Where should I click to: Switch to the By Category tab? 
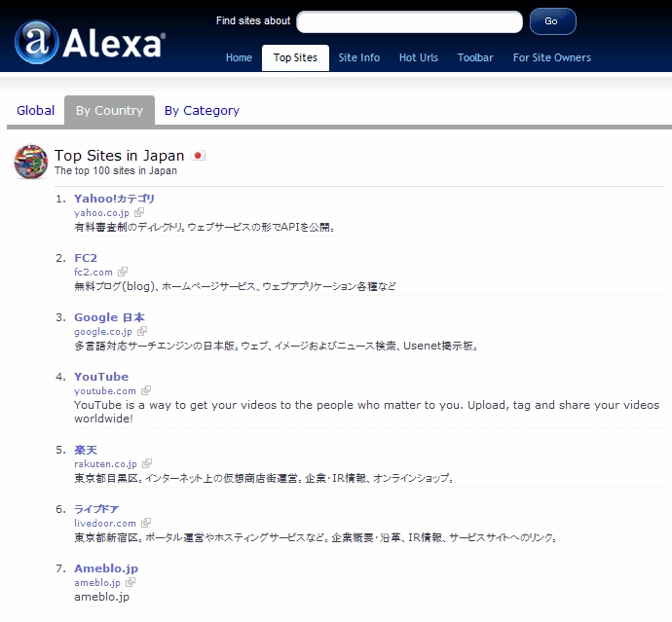tap(202, 111)
